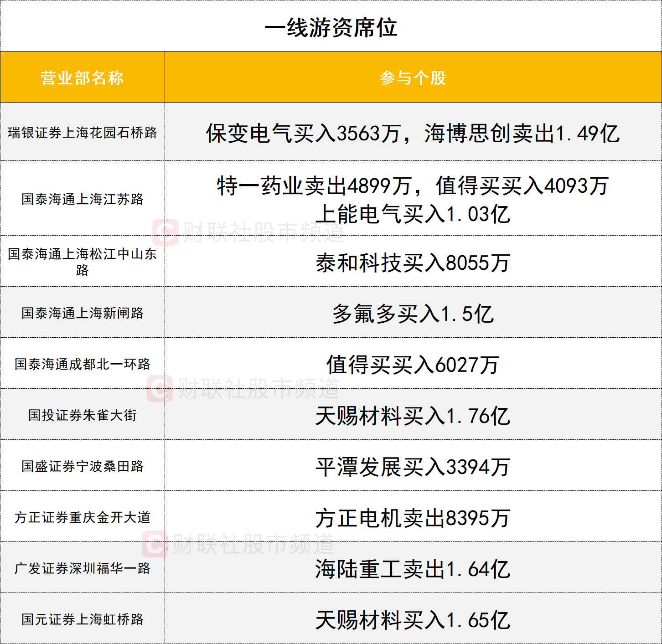Viewport: 662px width, 644px height.
Task: Click "平潭发展买入3394万" cell
Action: 413,465
